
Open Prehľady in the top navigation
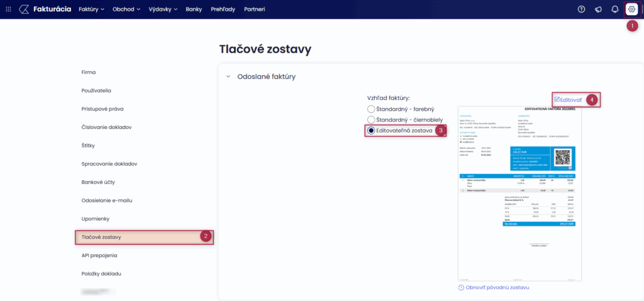223,9
